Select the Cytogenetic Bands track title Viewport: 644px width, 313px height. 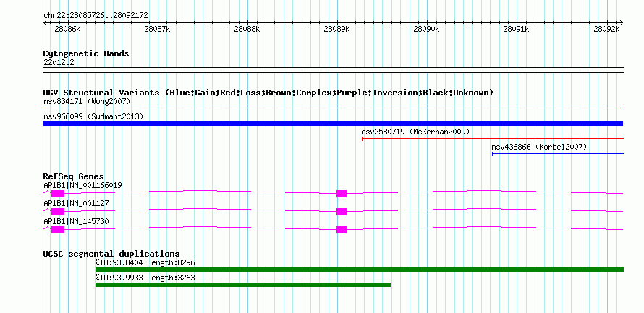click(x=86, y=53)
